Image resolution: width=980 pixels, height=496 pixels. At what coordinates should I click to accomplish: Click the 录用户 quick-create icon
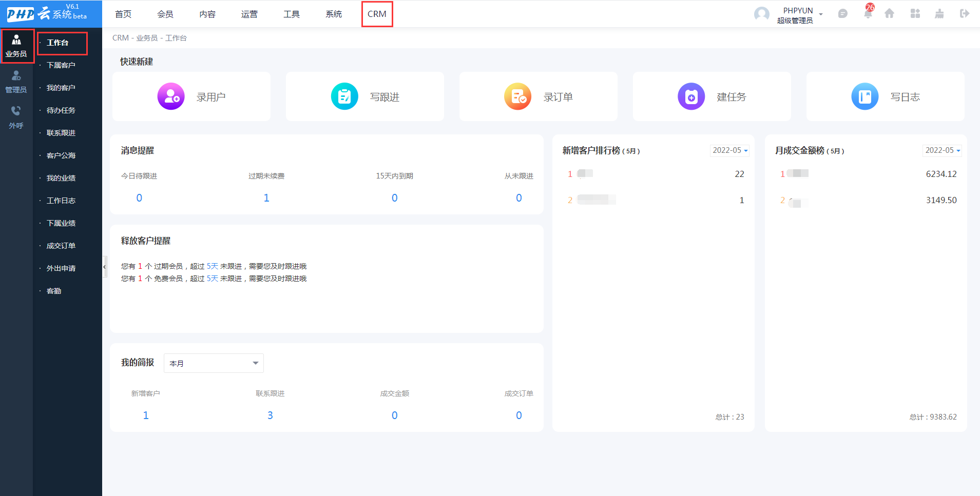(x=171, y=96)
